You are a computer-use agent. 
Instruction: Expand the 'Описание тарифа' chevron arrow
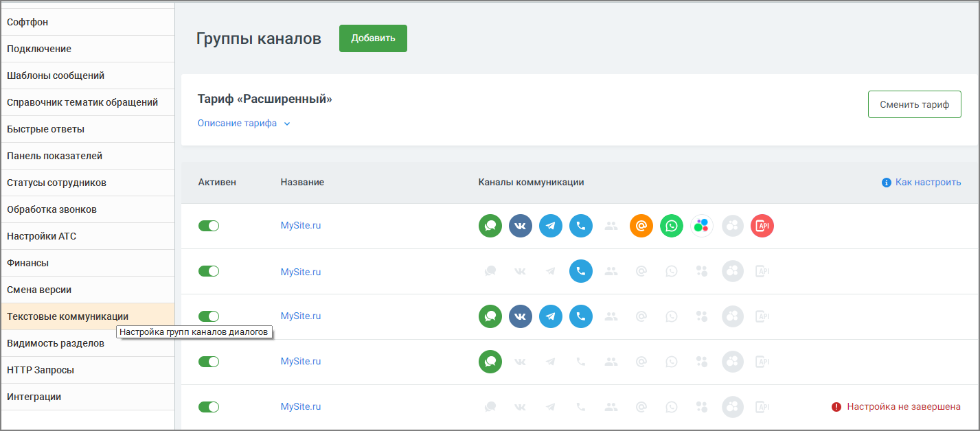point(287,124)
